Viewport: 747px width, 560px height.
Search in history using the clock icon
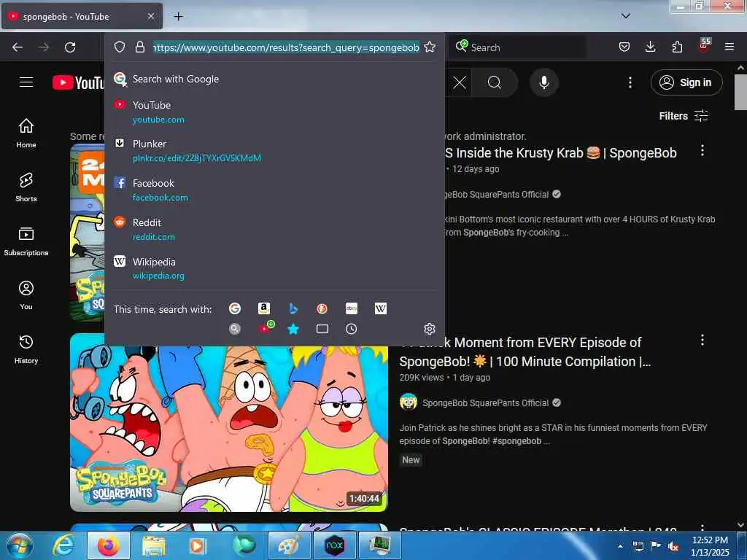(x=351, y=329)
